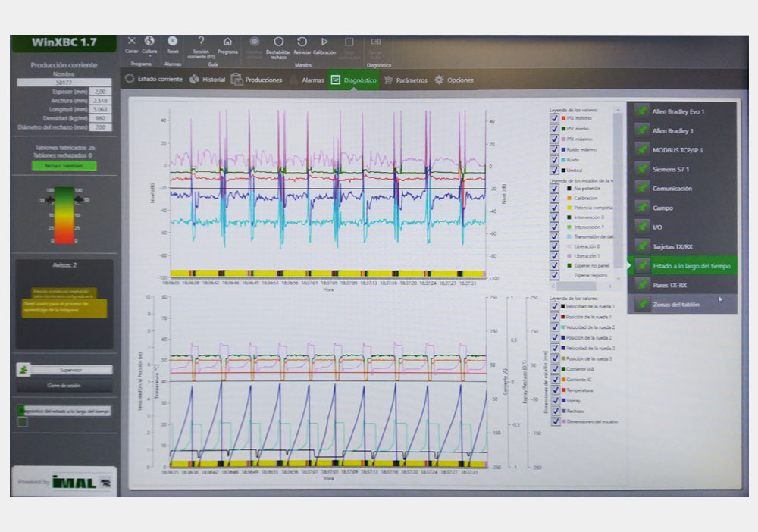Screen dimensions: 758x532
Task: Click the Cerrar X icon in the toolbar
Action: click(x=131, y=41)
